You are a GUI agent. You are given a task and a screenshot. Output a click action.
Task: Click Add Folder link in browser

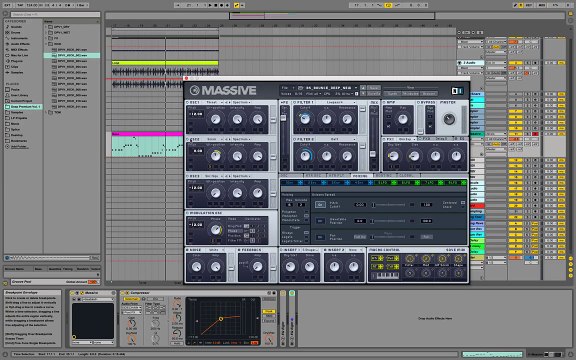(x=19, y=147)
